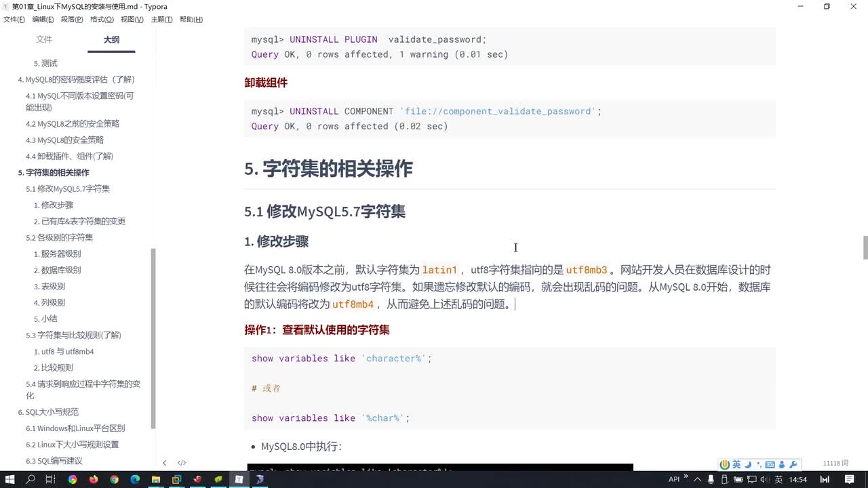Open the Windows Start menu
This screenshot has width=868, height=488.
9,479
